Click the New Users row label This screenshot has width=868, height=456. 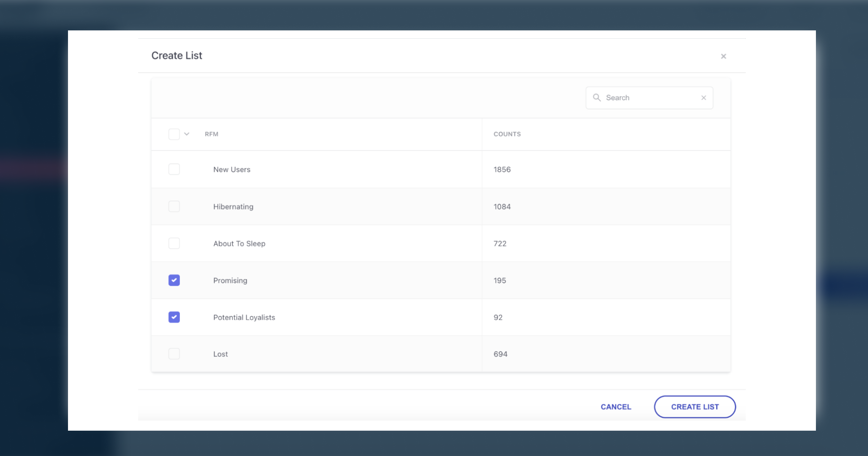pyautogui.click(x=231, y=169)
